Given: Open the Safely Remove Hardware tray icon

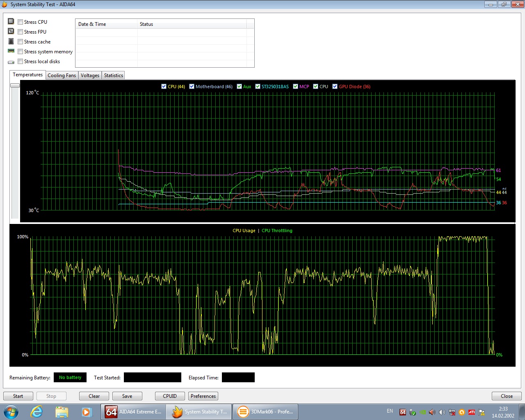Looking at the screenshot, I should pos(413,412).
